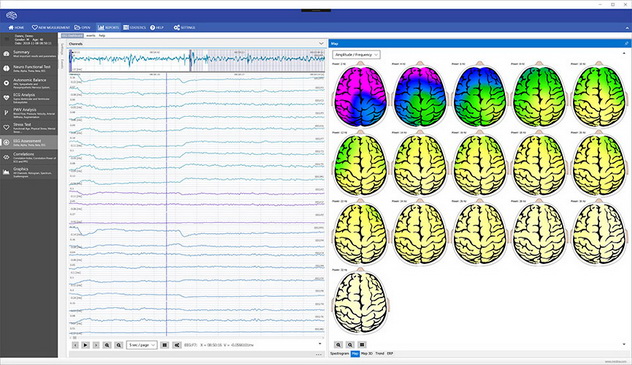
Task: Collapse the Channels panel chevron
Action: (321, 44)
